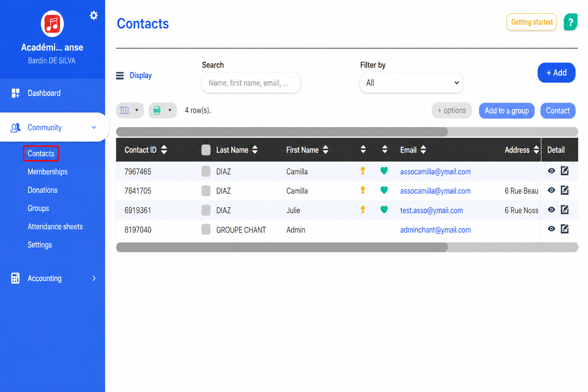View details with eye icon for Julie DIAZ

tap(551, 209)
